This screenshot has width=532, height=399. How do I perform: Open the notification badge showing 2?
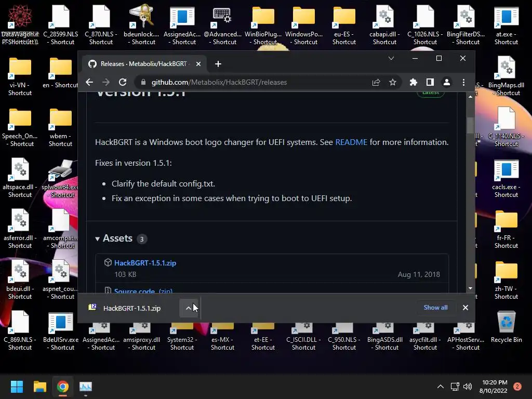(x=517, y=387)
